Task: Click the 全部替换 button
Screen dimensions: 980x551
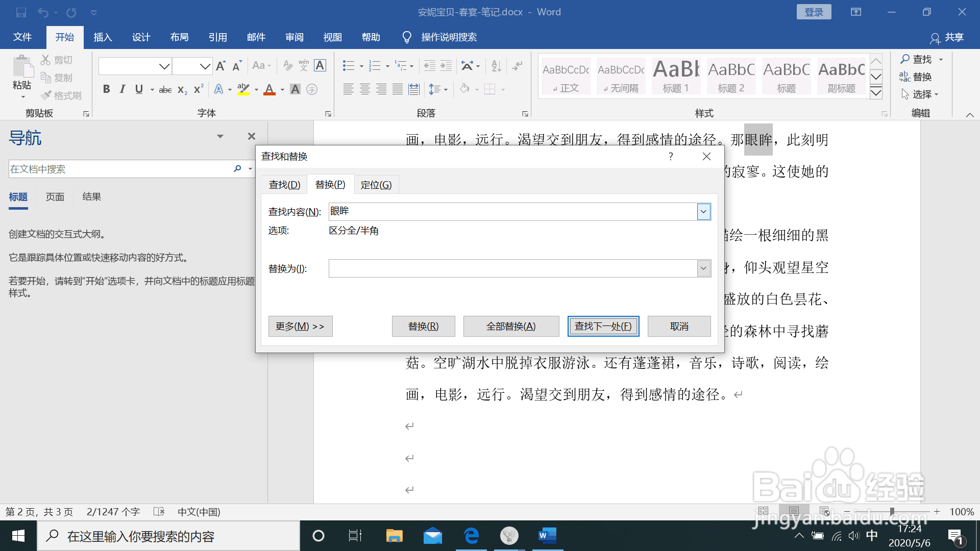Action: coord(510,326)
